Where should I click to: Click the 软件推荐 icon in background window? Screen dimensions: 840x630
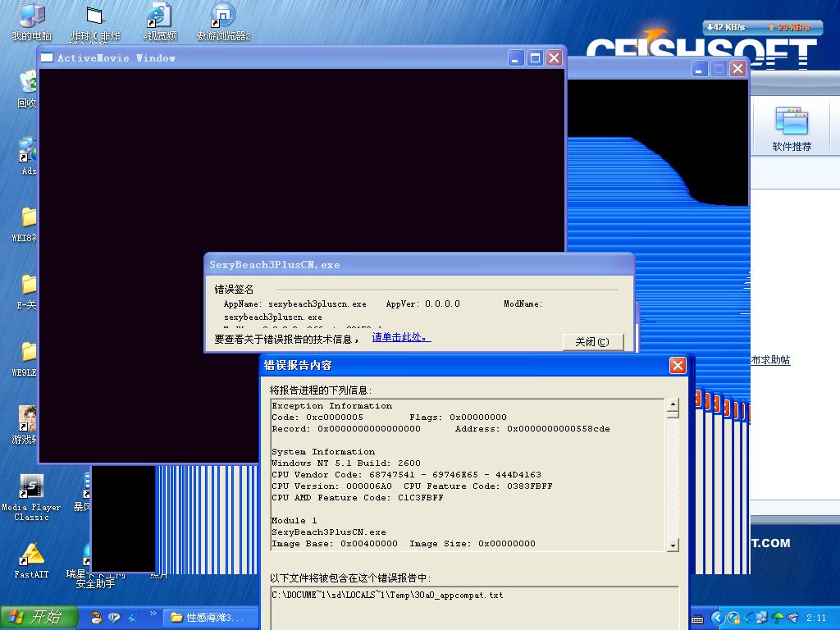coord(792,129)
